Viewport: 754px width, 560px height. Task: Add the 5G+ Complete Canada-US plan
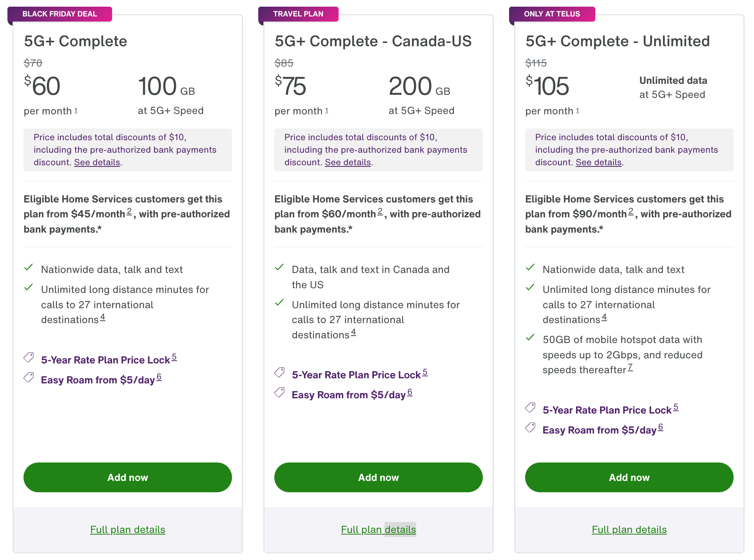[379, 477]
